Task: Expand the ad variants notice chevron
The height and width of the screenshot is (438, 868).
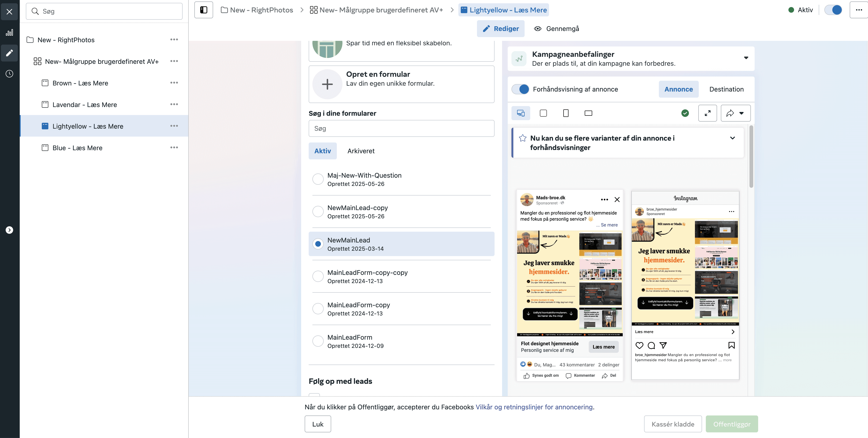Action: tap(732, 138)
